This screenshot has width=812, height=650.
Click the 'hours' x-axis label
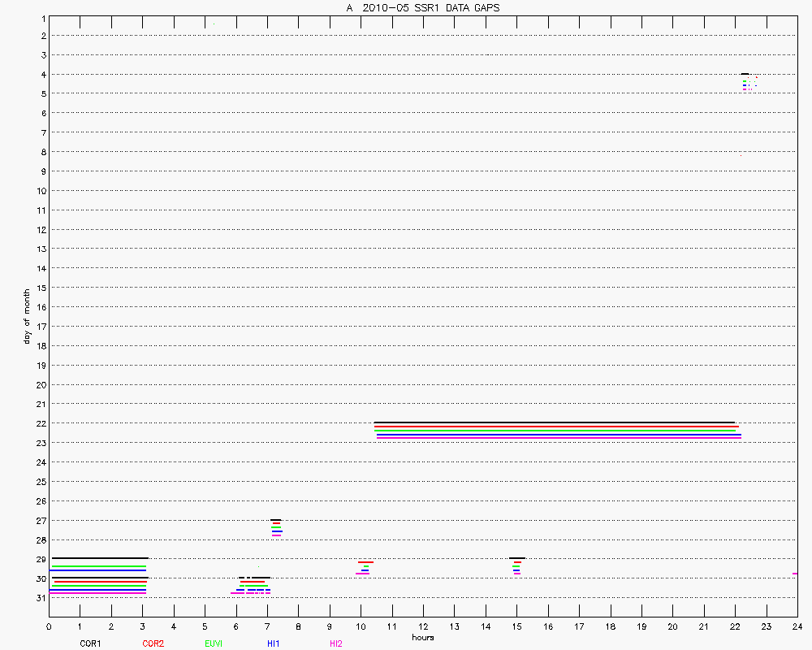[x=422, y=637]
